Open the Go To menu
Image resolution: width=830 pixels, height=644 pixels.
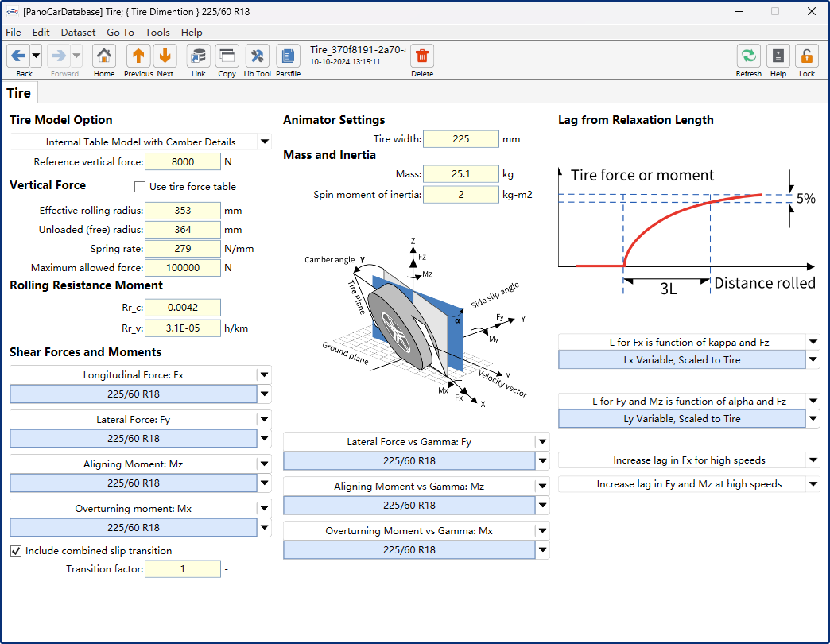120,33
